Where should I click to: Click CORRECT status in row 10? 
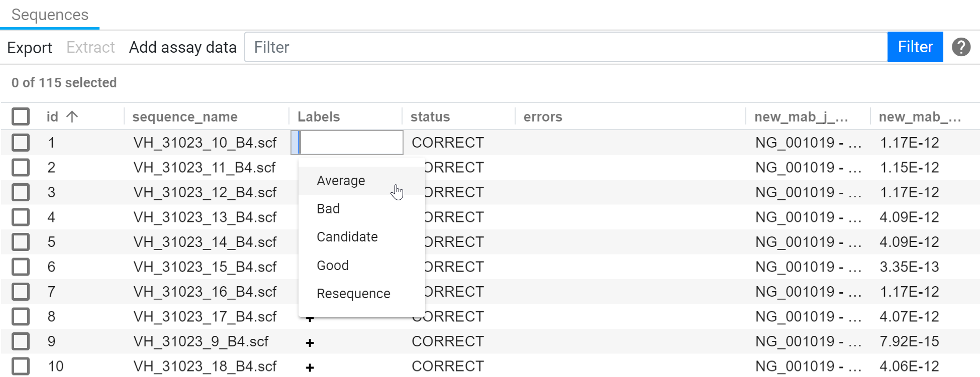(x=448, y=366)
